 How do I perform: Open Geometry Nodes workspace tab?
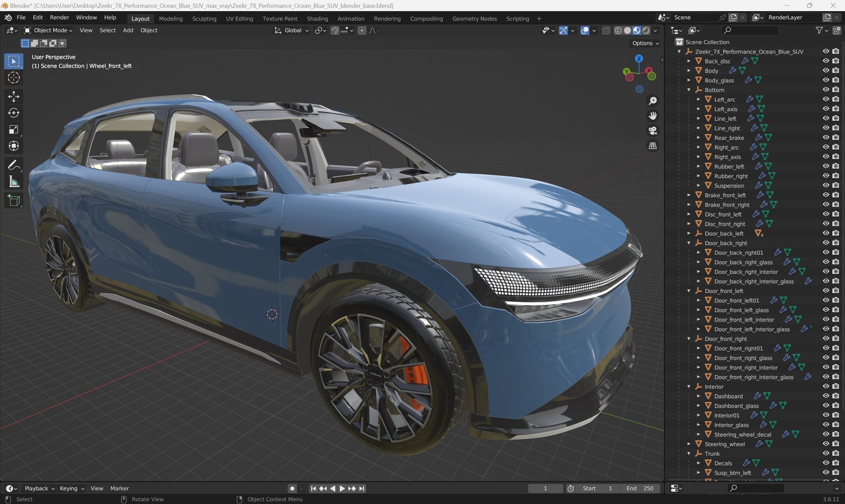(x=474, y=19)
